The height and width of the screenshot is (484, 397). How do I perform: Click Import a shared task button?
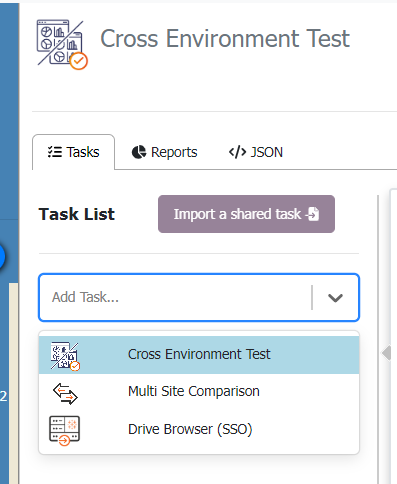point(246,214)
